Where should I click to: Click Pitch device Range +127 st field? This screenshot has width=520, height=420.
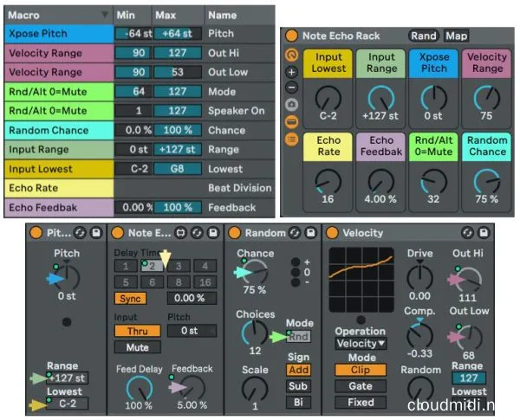pos(68,378)
